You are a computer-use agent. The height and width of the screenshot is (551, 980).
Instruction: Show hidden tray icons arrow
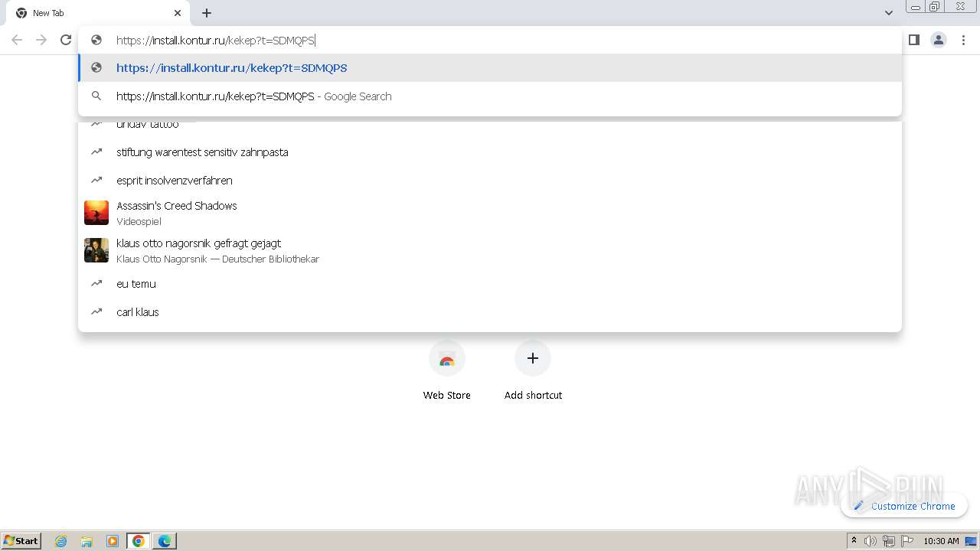[854, 541]
